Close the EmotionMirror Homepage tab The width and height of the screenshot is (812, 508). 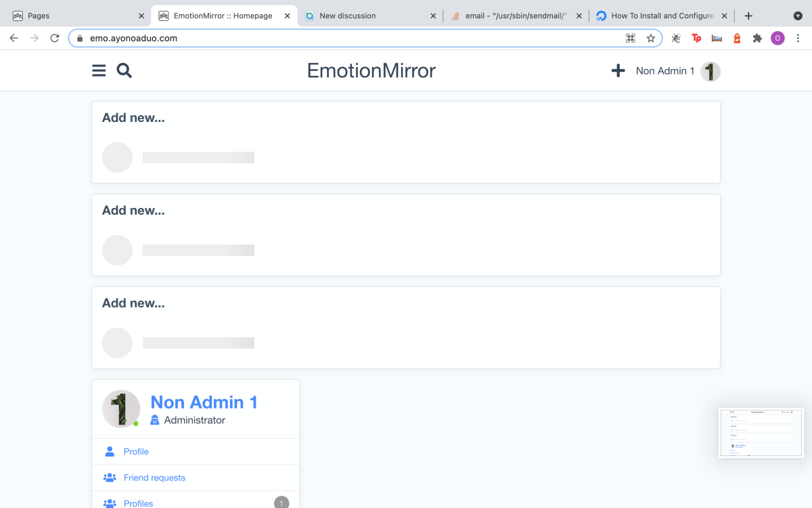tap(288, 16)
